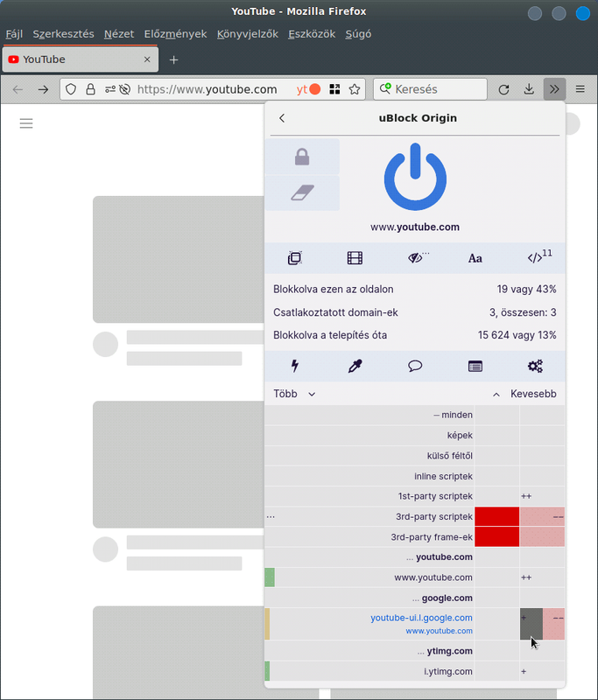Open the downloads panel

[x=529, y=89]
